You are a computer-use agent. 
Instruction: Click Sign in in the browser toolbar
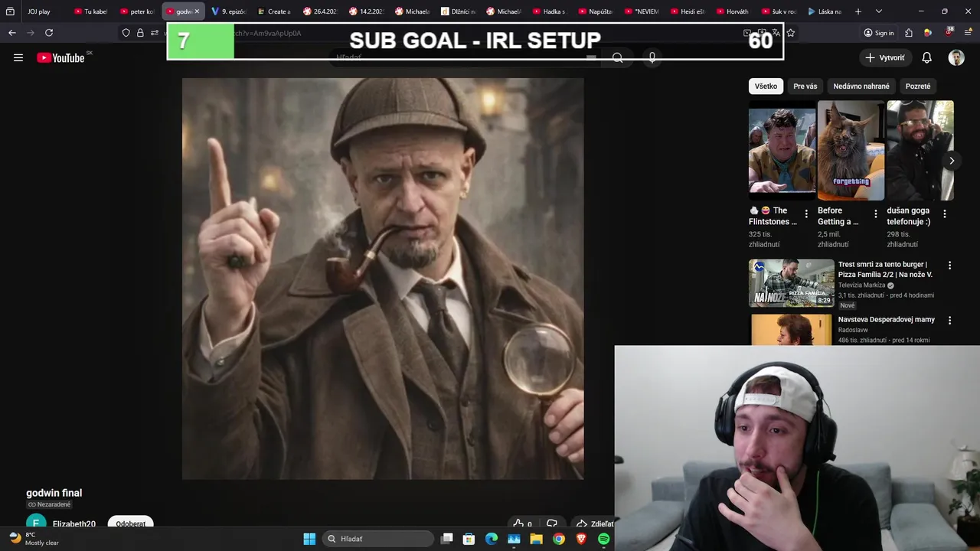coord(879,33)
